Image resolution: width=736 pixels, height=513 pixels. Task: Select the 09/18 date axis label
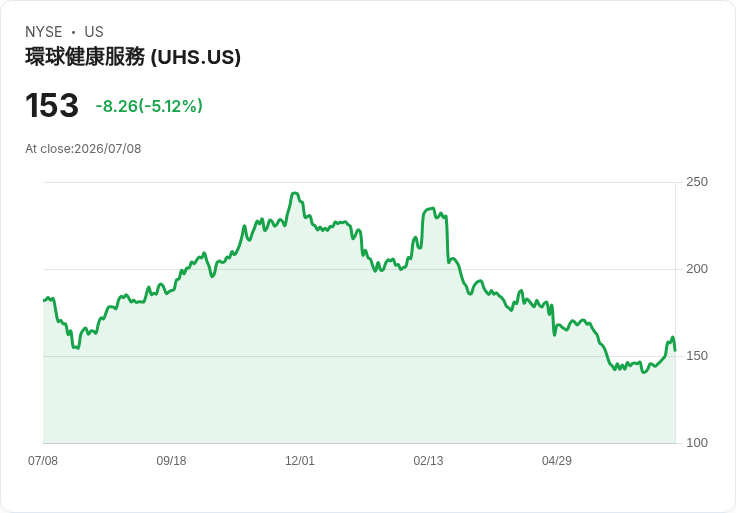[x=171, y=461]
